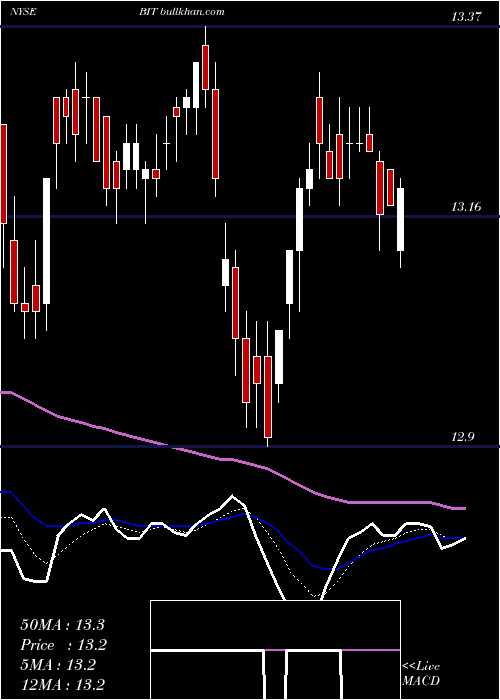
Task: Click the <<Live MACD label
Action: pyautogui.click(x=421, y=673)
